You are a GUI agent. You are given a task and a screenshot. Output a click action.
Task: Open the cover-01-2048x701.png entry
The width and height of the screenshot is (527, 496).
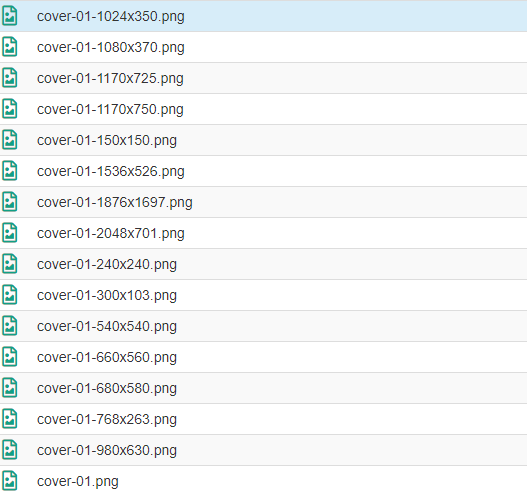(111, 234)
